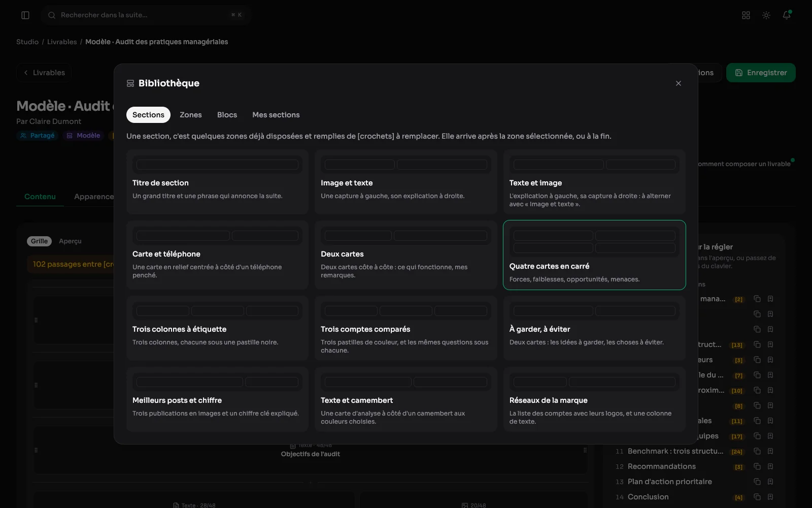Open the Mes sections tab
Screen dimensions: 812x508
(276, 115)
